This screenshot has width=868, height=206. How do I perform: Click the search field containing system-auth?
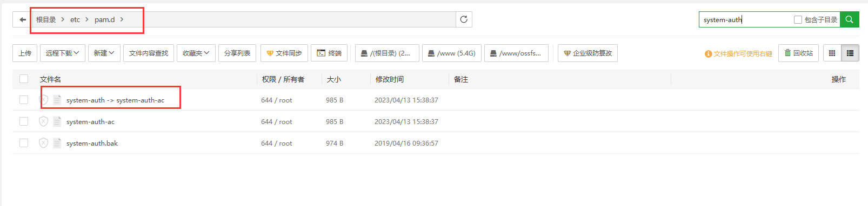tap(746, 19)
